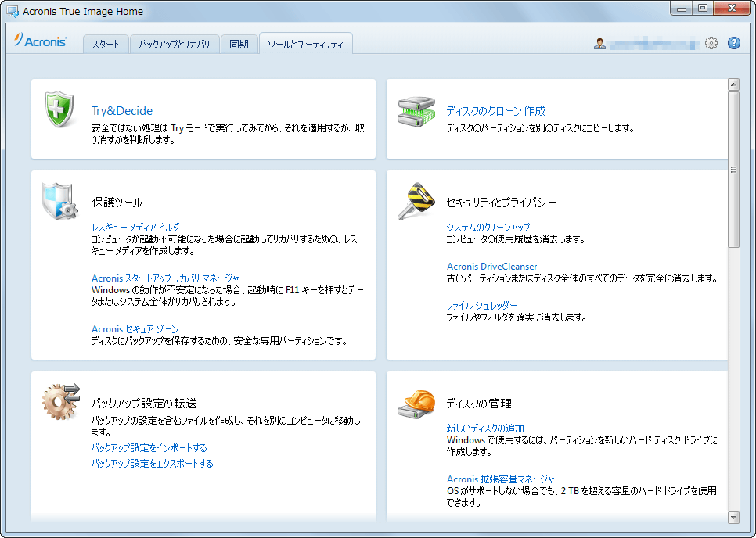Viewport: 756px width, 538px height.
Task: Click バックアップ設定をインポートする
Action: [149, 448]
